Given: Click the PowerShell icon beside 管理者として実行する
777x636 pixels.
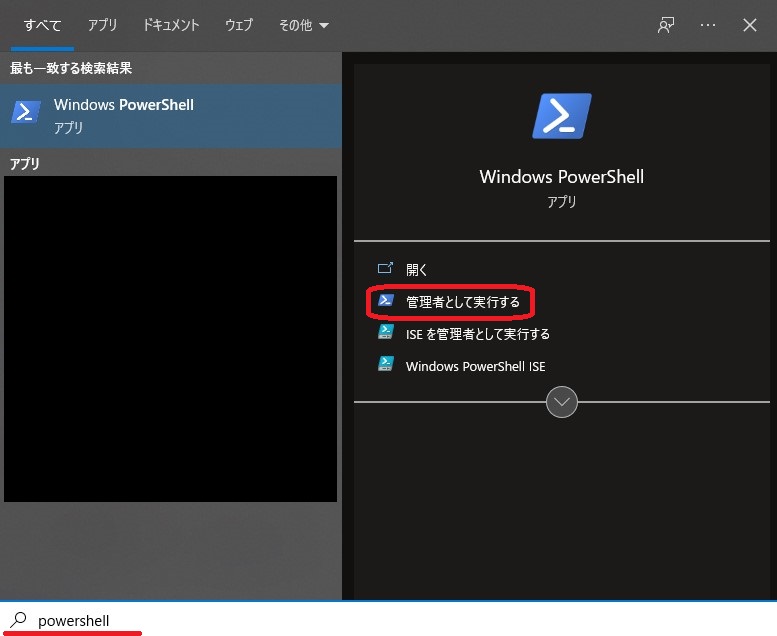Looking at the screenshot, I should [x=386, y=300].
